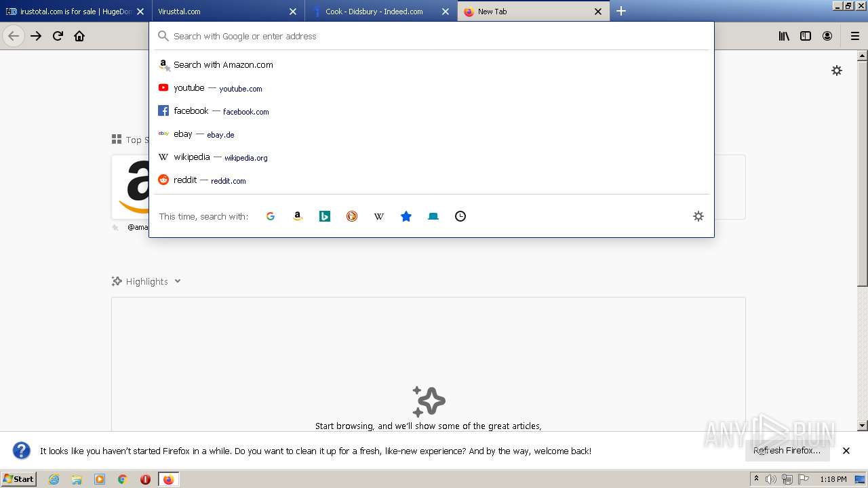Search this time with Wikipedia
This screenshot has height=488, width=868.
(x=379, y=216)
